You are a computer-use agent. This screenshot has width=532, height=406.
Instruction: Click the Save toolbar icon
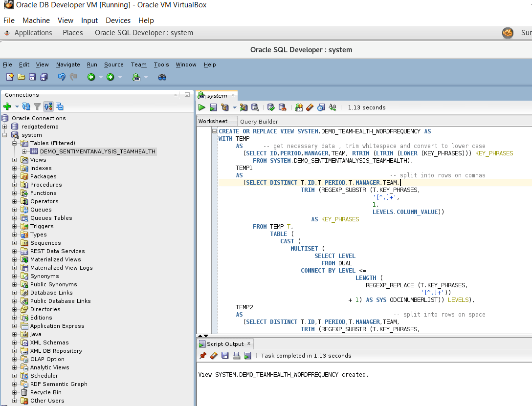pyautogui.click(x=32, y=77)
